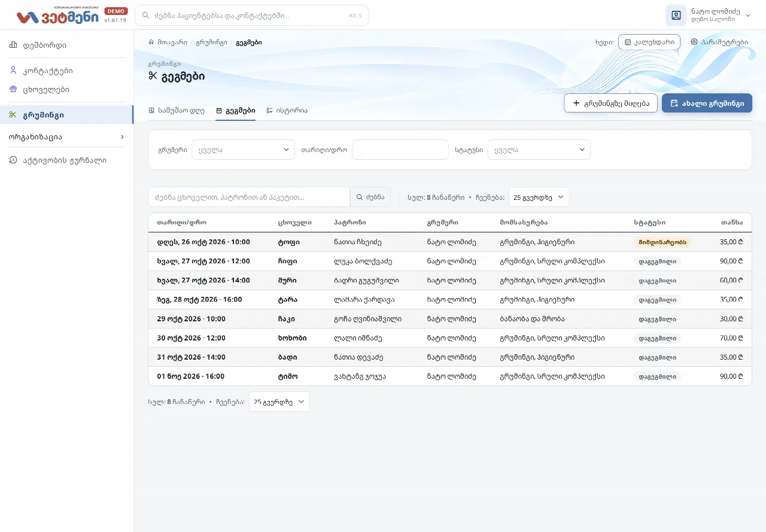Click owner ლუკა ბოლქვაძე in table
The height and width of the screenshot is (532, 766).
(362, 262)
